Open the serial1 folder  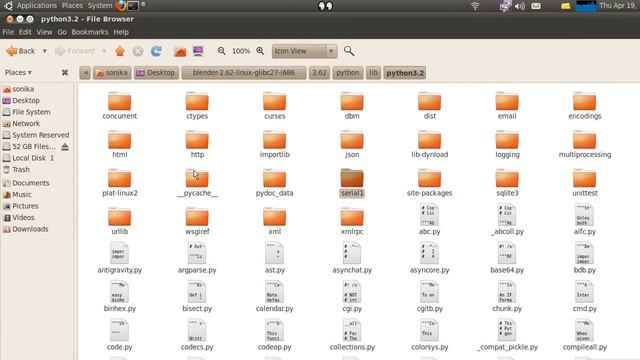[352, 183]
